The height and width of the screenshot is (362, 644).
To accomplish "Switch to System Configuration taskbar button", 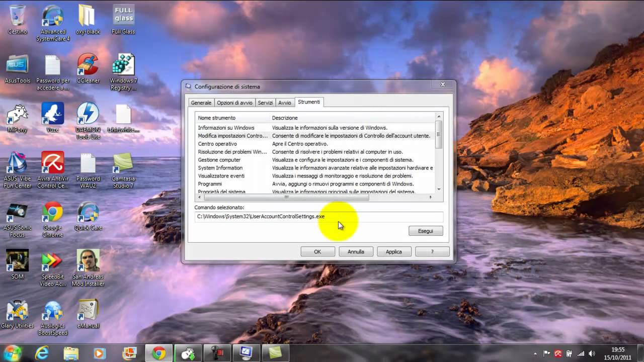I will click(x=246, y=353).
